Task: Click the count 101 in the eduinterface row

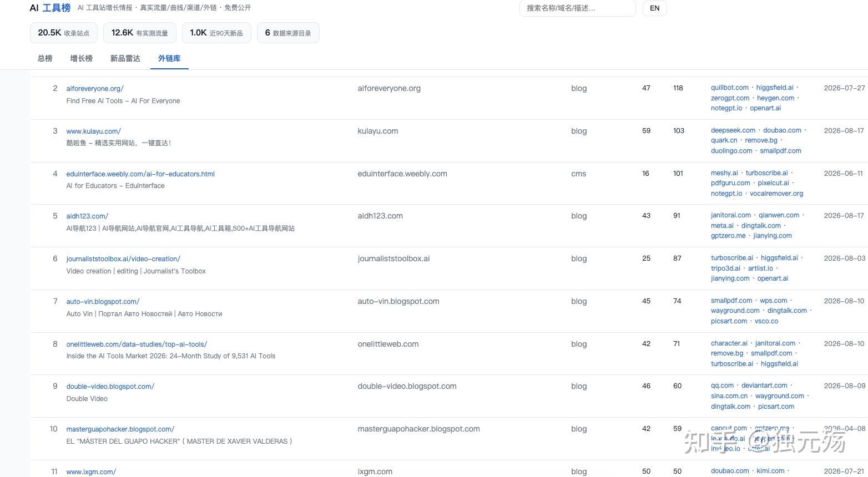Action: coord(678,173)
